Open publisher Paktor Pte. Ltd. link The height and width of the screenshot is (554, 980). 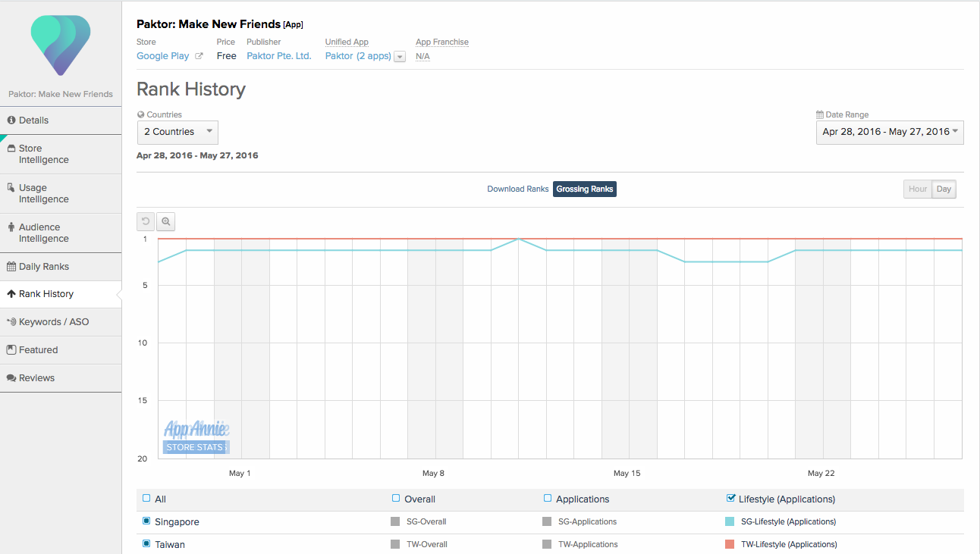click(279, 56)
